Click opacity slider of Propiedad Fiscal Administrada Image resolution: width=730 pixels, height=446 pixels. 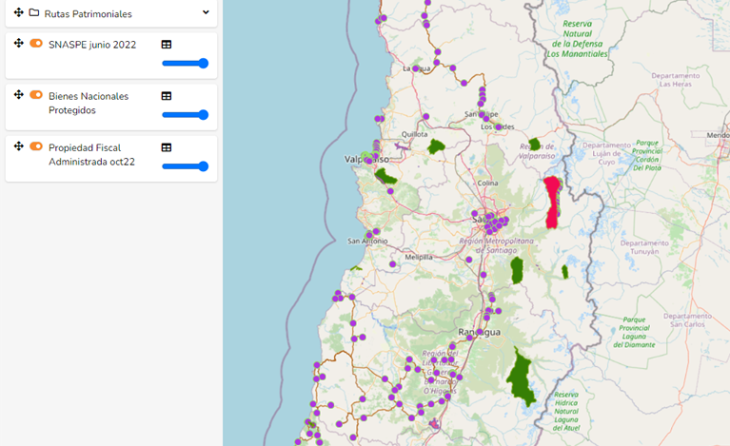185,166
